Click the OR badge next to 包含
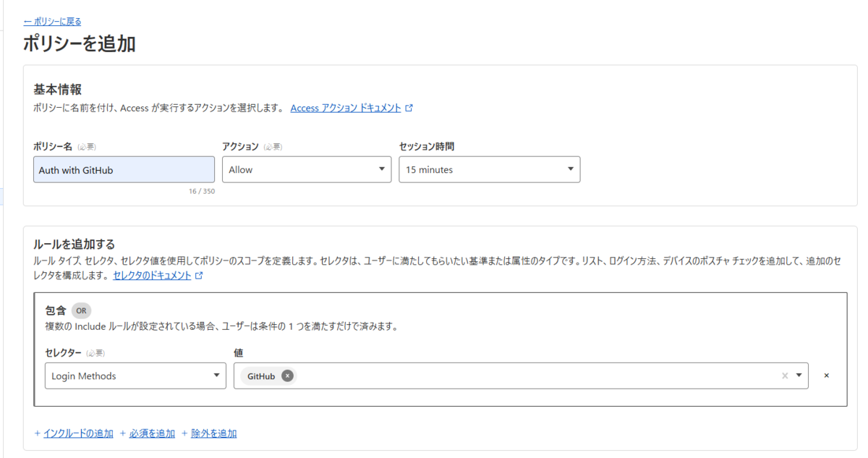 pos(81,310)
